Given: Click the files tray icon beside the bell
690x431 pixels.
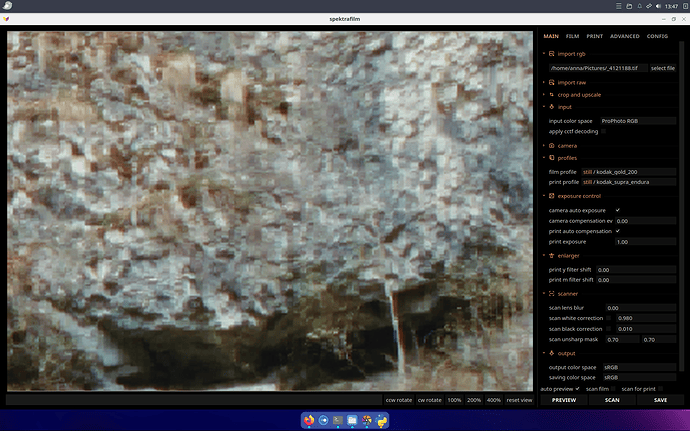Looking at the screenshot, I should 629,6.
